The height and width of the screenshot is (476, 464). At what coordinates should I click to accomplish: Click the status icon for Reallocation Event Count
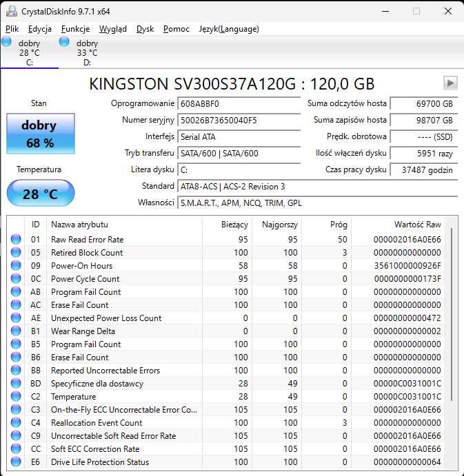point(16,422)
